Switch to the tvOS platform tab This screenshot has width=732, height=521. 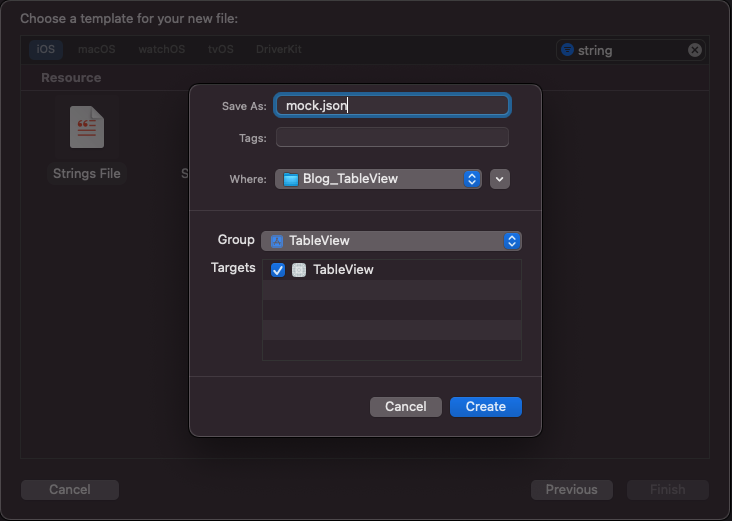pos(220,49)
